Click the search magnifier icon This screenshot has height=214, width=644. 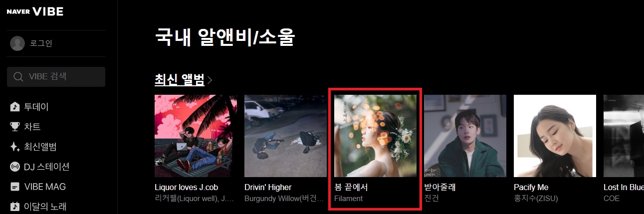(x=19, y=77)
